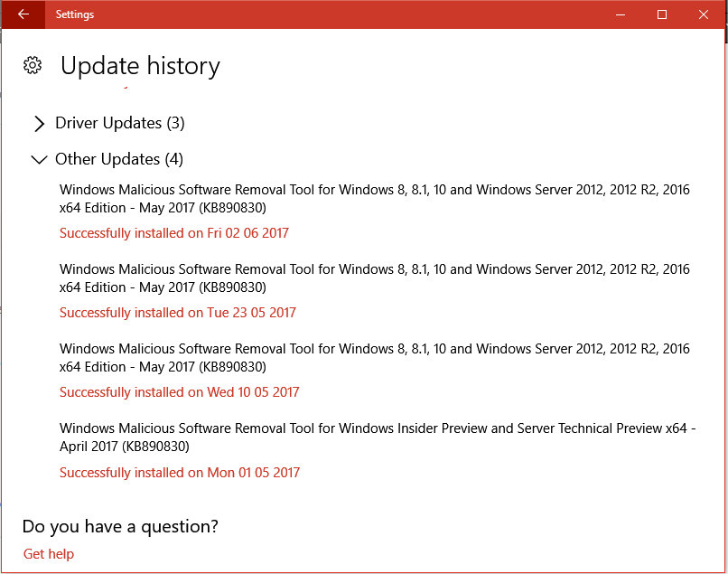The width and height of the screenshot is (728, 574).
Task: Click the Settings title text
Action: tap(75, 14)
